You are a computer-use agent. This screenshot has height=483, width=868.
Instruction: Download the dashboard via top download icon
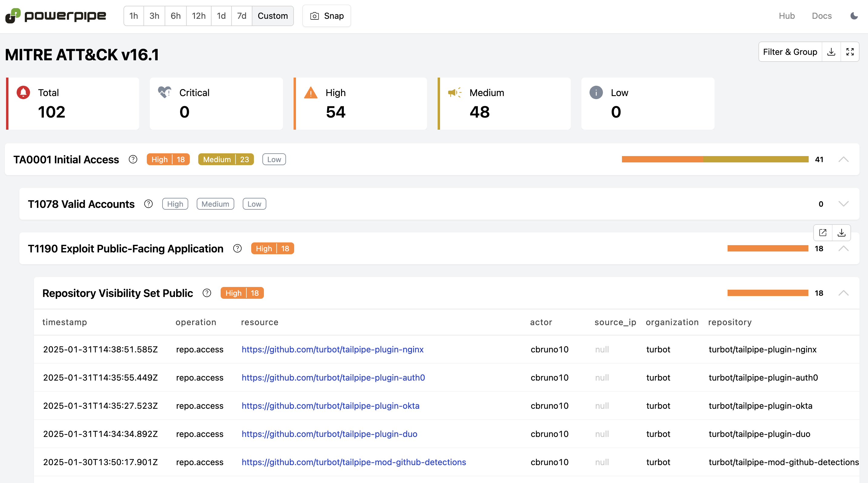[831, 52]
